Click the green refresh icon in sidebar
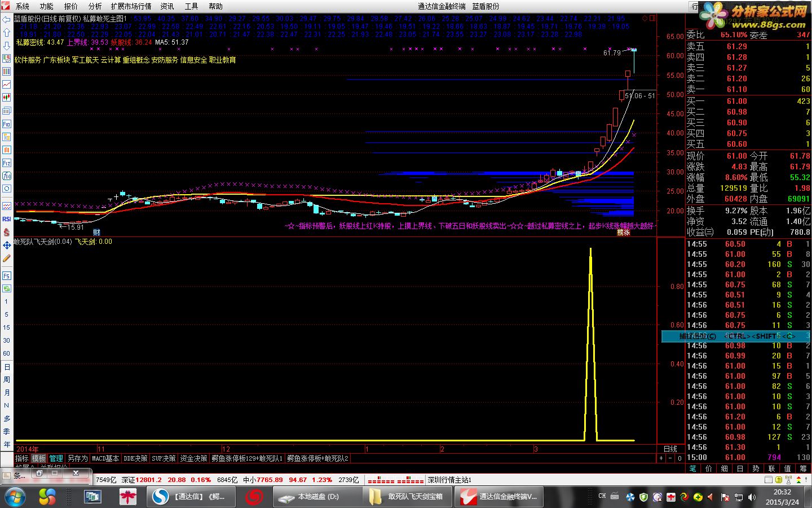This screenshot has width=812, height=508. [7, 288]
